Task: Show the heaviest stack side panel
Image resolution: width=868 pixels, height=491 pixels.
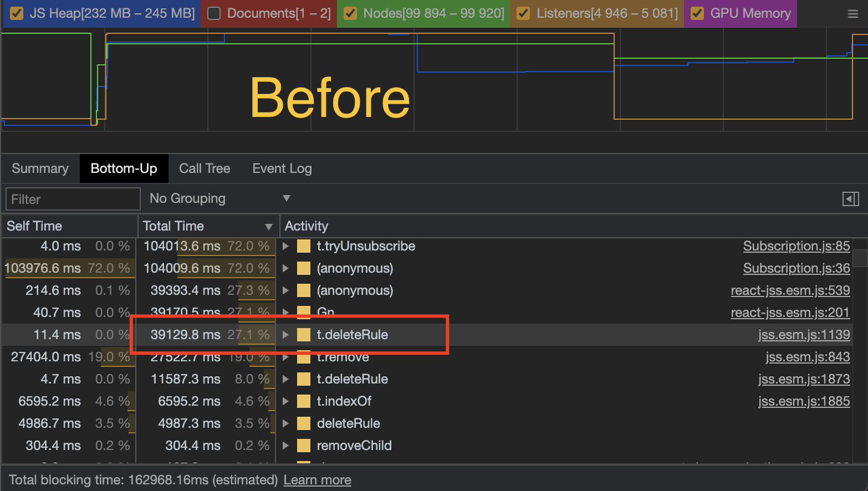Action: [850, 198]
